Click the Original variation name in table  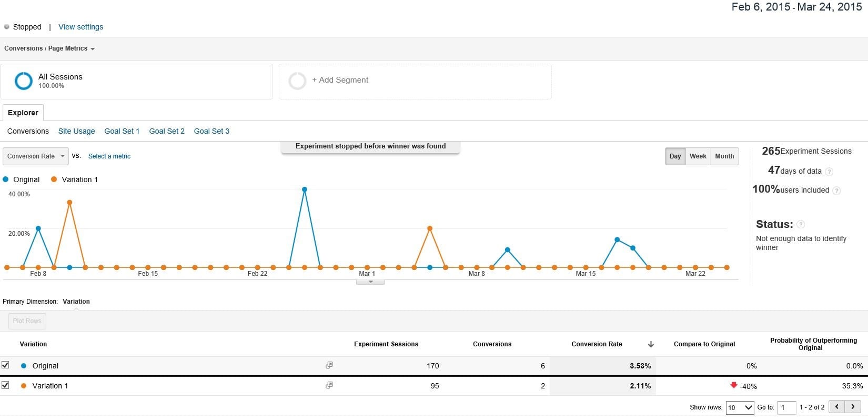[45, 366]
